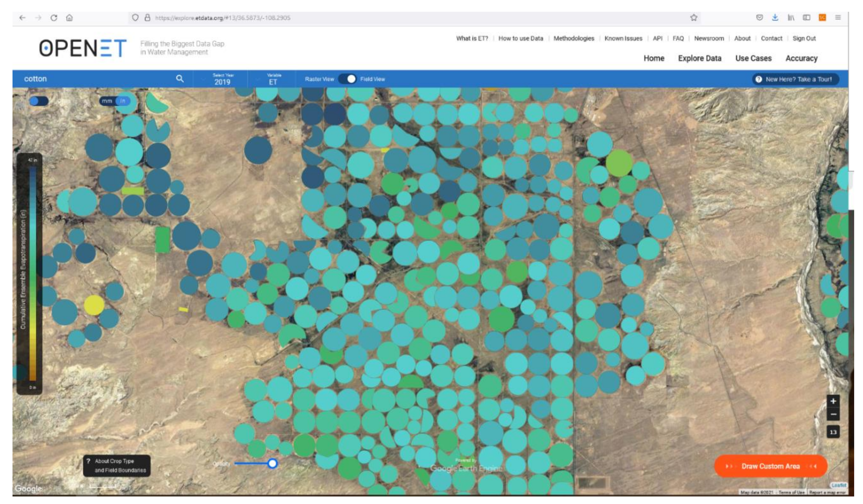Click the browser Forward arrow

tap(38, 18)
